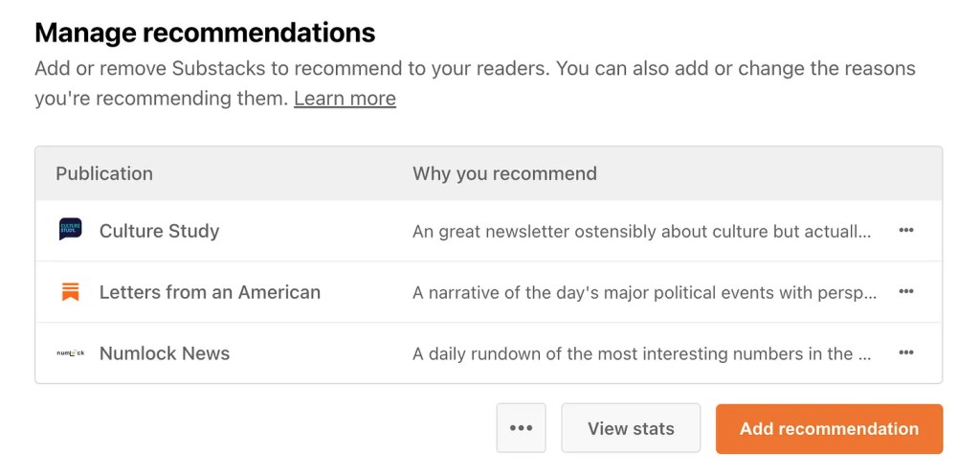Click the Numlock News recommendation reason text
This screenshot has width=980, height=476.
point(641,353)
